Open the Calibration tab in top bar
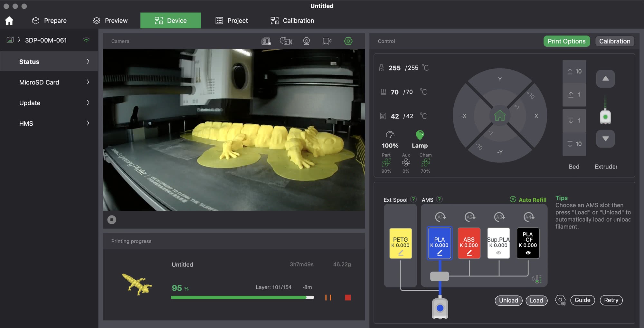 (292, 21)
